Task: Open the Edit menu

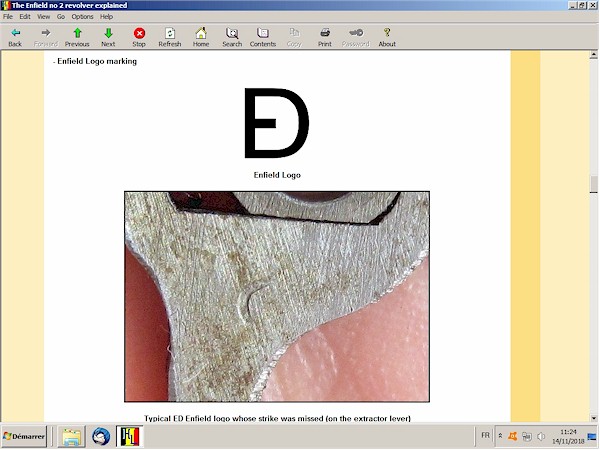Action: pos(25,17)
